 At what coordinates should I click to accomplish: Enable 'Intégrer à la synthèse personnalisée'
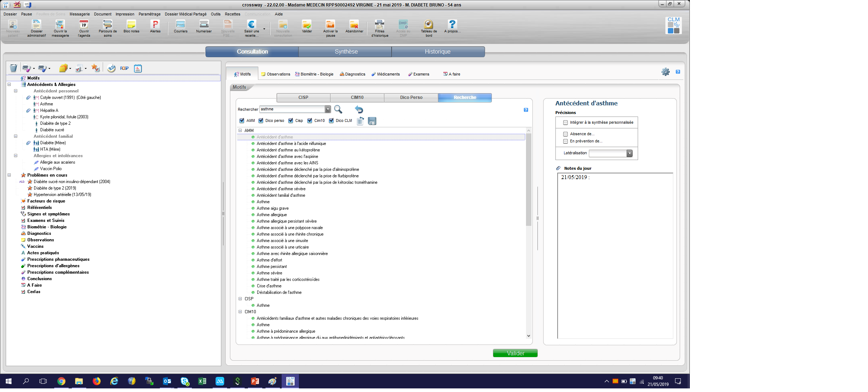(x=565, y=123)
